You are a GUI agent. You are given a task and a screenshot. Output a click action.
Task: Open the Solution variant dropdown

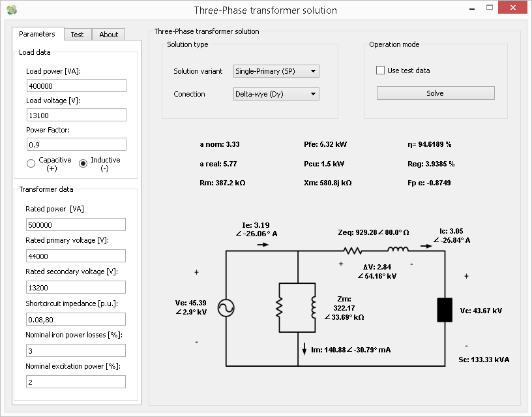tap(276, 71)
